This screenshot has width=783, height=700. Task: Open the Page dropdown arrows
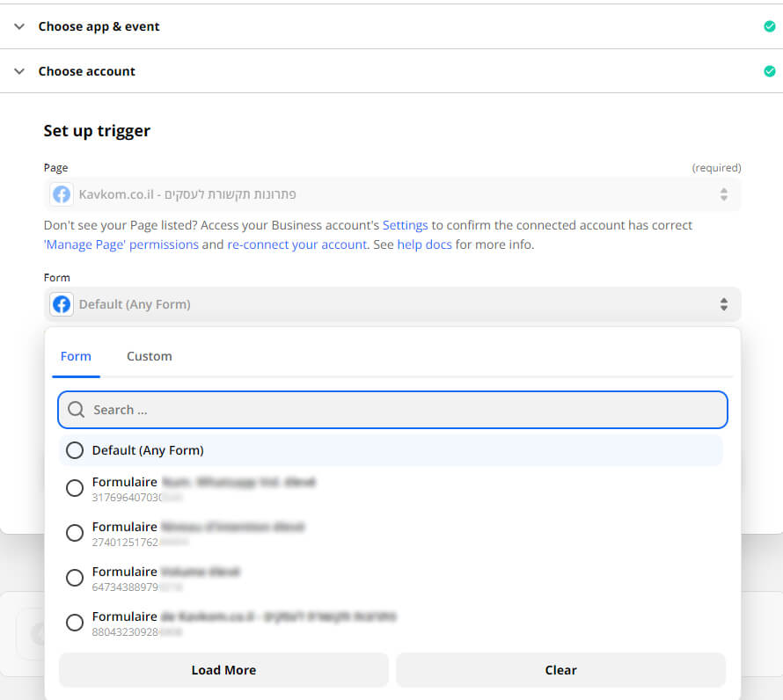click(x=723, y=194)
